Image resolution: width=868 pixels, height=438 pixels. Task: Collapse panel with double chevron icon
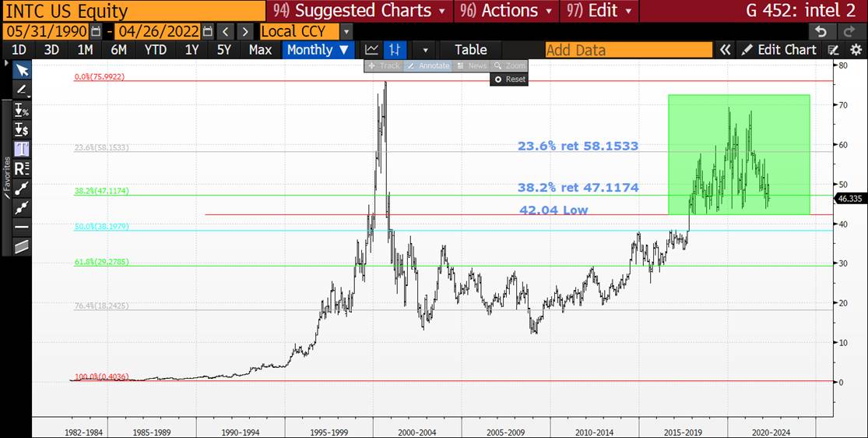click(725, 50)
